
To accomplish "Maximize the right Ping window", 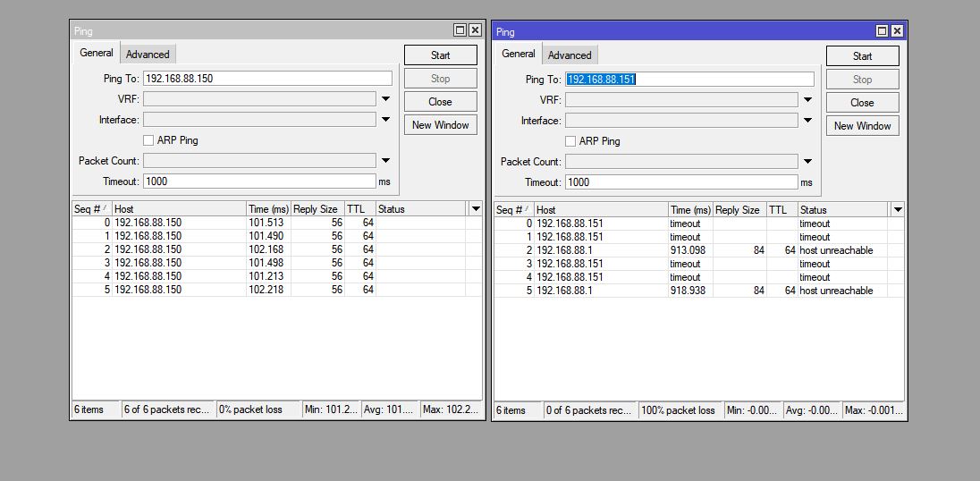I will click(882, 30).
